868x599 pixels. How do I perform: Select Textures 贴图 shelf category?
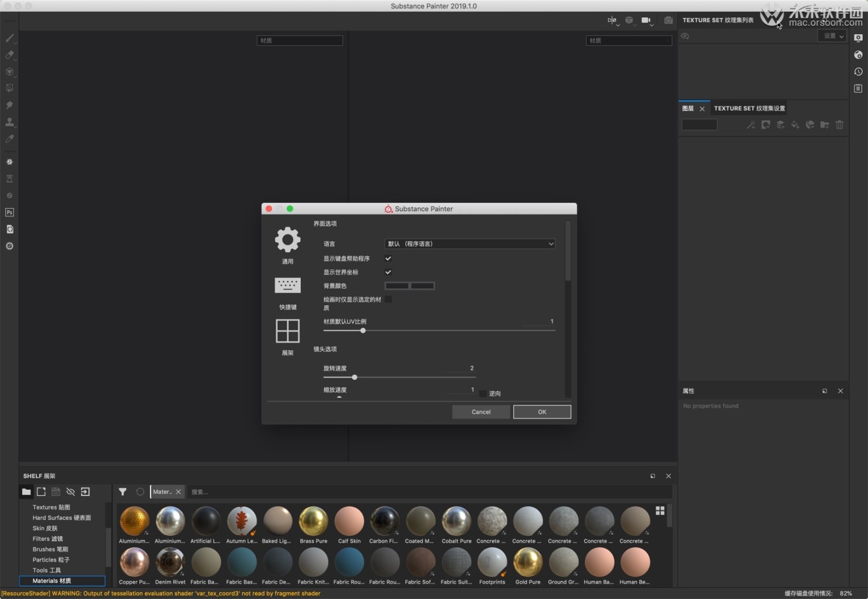(52, 507)
